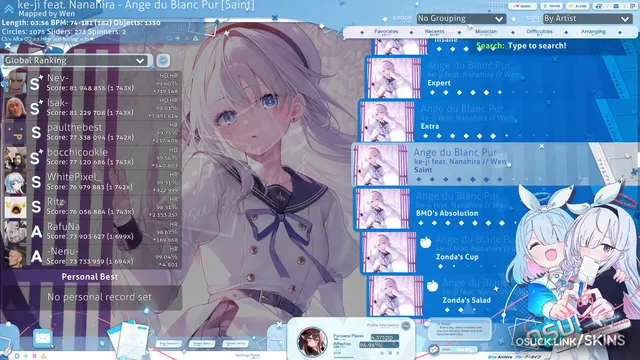This screenshot has width=640, height=360.
Task: Open -Nenu- leaderboard score entry
Action: (92, 257)
